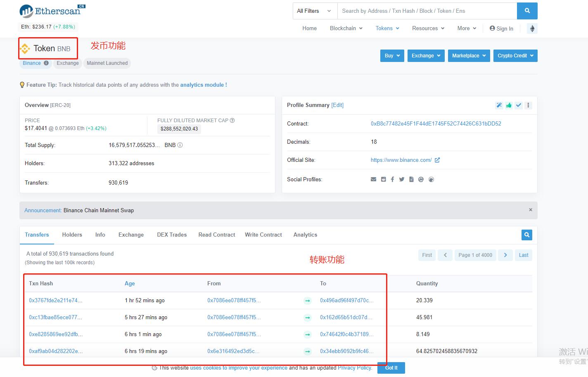Expand the Blockchain menu
The height and width of the screenshot is (377, 588).
tap(346, 28)
